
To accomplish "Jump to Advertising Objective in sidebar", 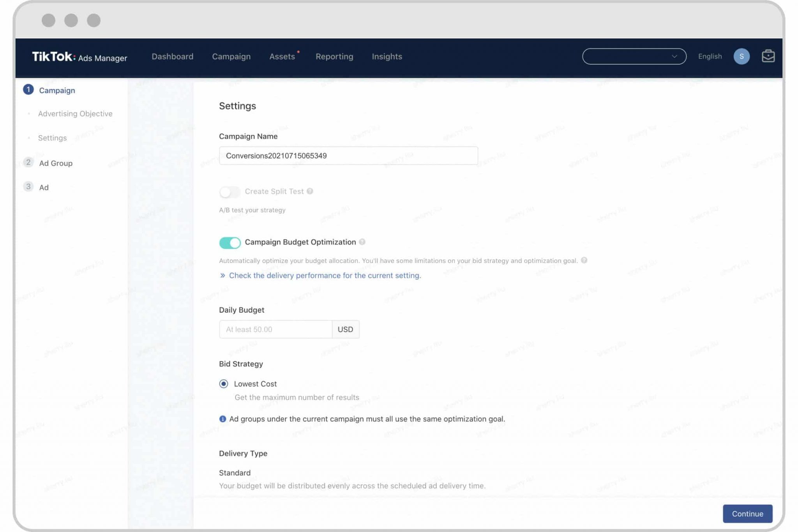I will coord(75,114).
